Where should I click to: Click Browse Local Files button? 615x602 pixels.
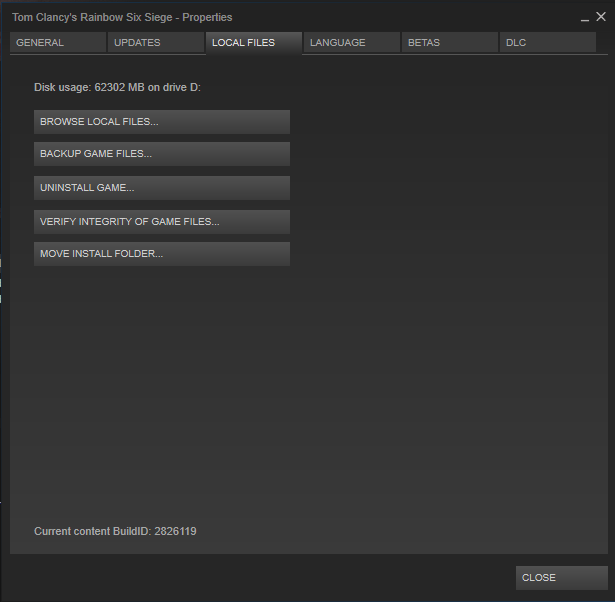162,122
